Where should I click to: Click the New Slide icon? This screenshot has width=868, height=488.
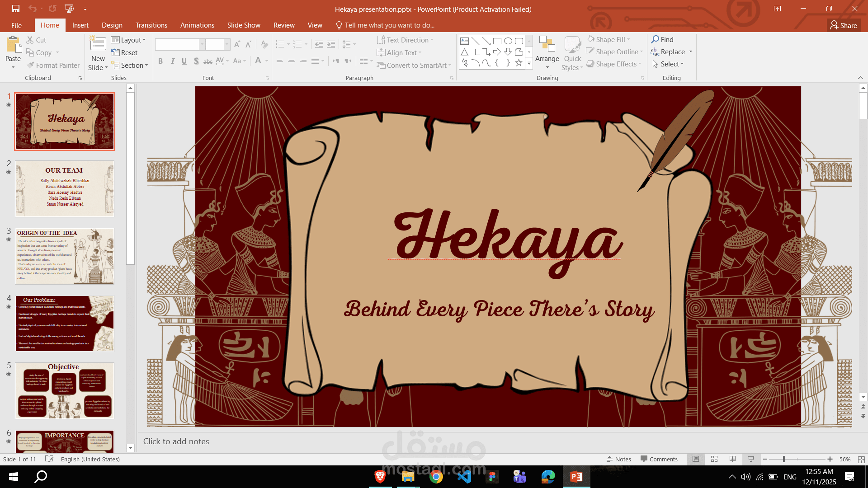[x=98, y=44]
